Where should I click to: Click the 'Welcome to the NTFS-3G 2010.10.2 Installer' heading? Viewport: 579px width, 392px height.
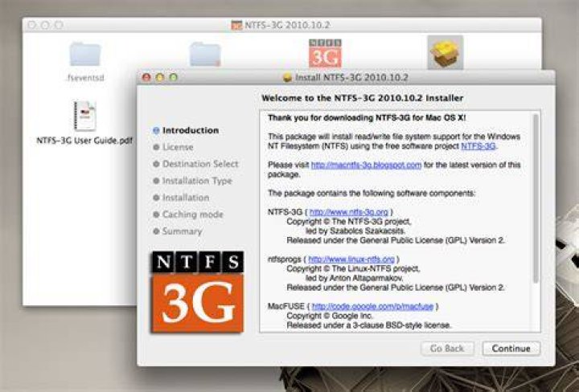[362, 98]
